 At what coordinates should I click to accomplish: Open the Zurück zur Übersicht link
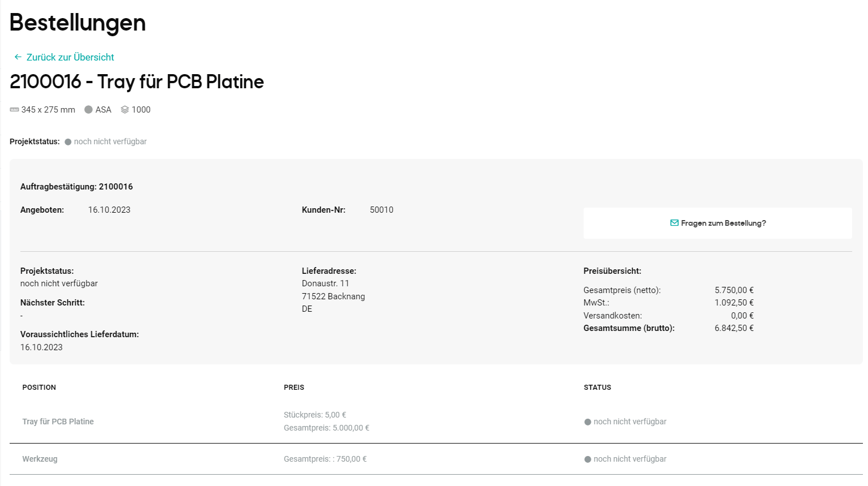(69, 57)
